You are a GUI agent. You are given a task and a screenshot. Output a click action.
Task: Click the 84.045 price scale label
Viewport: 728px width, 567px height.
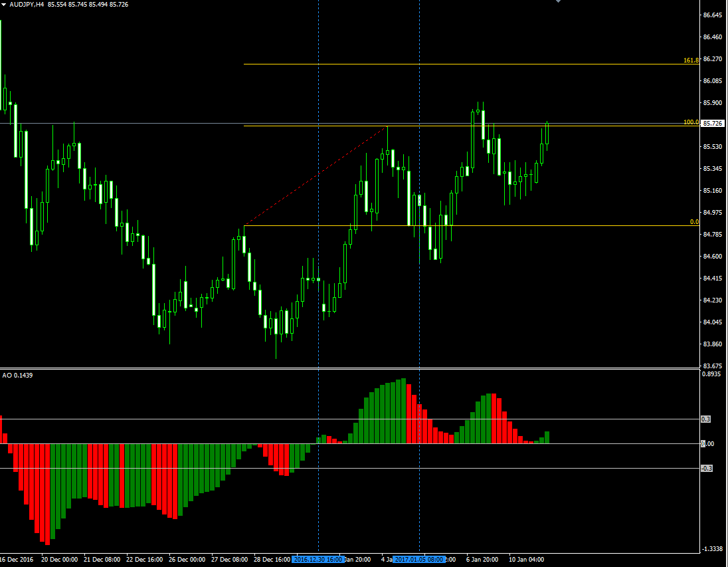coord(713,322)
